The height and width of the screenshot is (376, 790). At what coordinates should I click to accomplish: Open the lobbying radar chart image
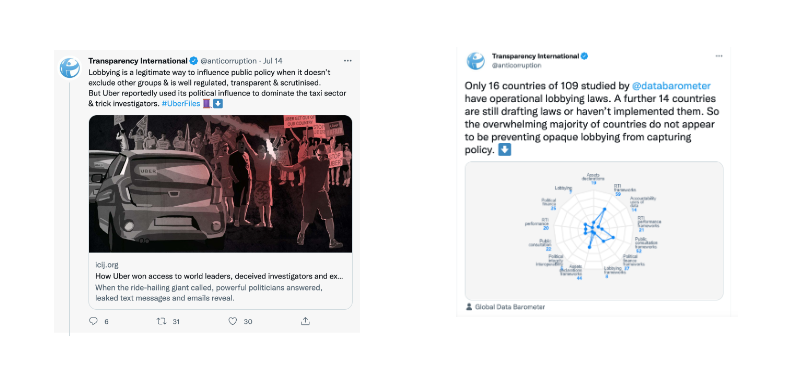click(x=594, y=231)
